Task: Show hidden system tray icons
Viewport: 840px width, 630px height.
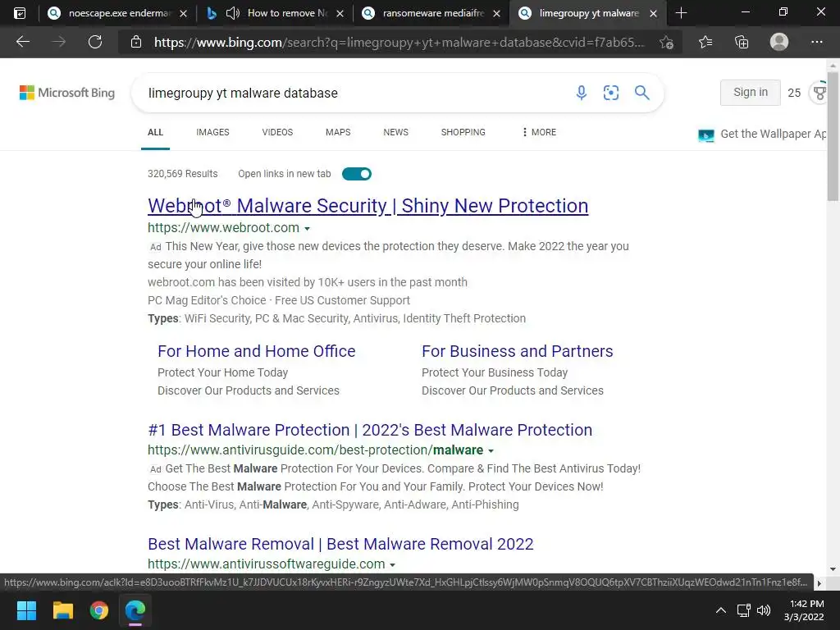Action: pos(721,610)
